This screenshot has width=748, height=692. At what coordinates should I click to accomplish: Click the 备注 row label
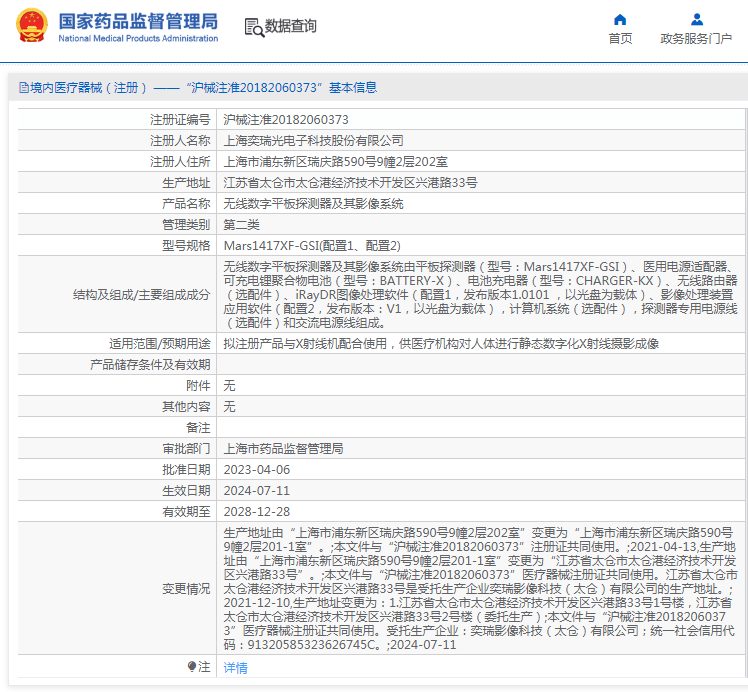pyautogui.click(x=198, y=427)
